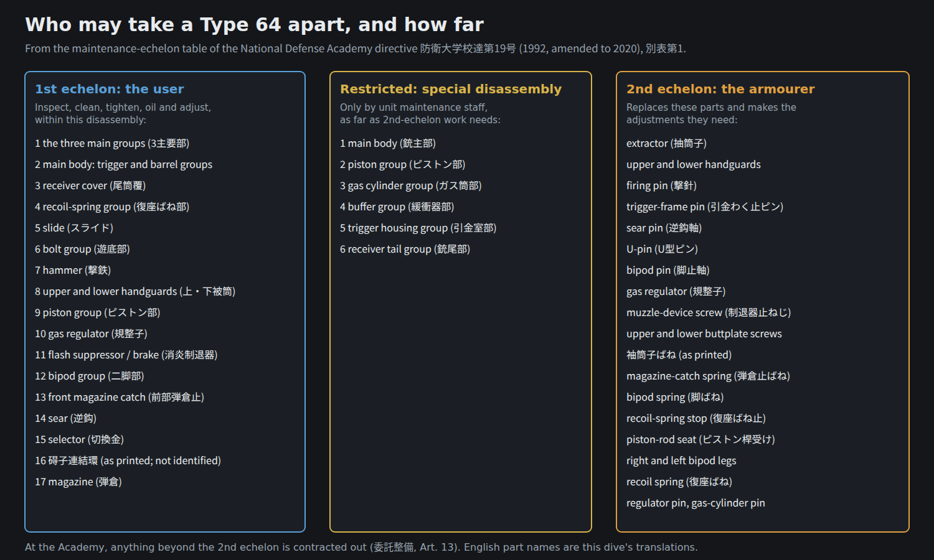
Task: Select the 'Restricted: special disassembly' heading
Action: (x=451, y=89)
